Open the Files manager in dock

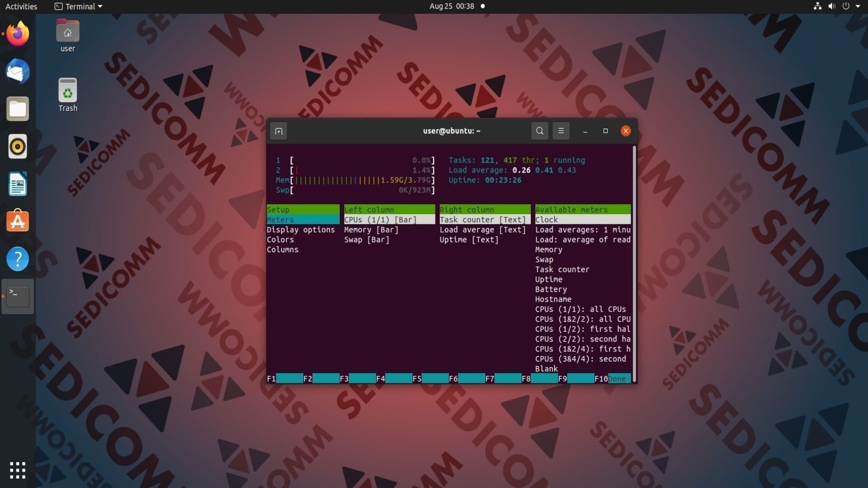[x=18, y=109]
